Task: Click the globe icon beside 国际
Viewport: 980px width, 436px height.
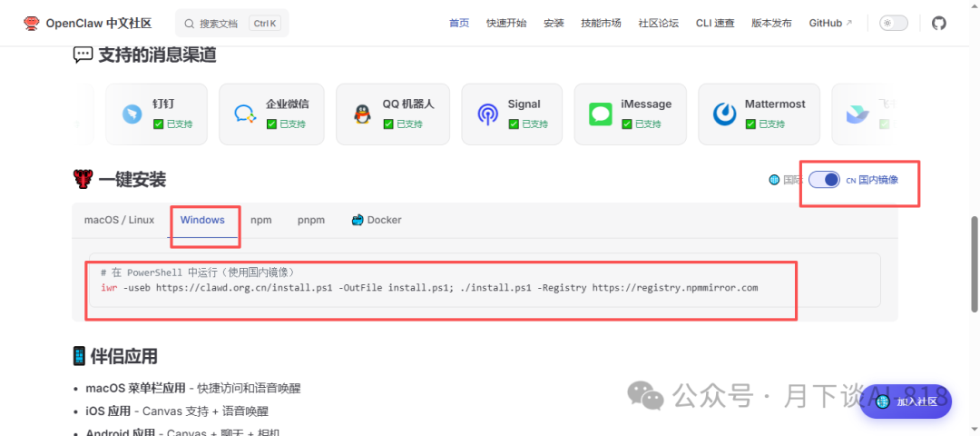Action: click(x=774, y=180)
